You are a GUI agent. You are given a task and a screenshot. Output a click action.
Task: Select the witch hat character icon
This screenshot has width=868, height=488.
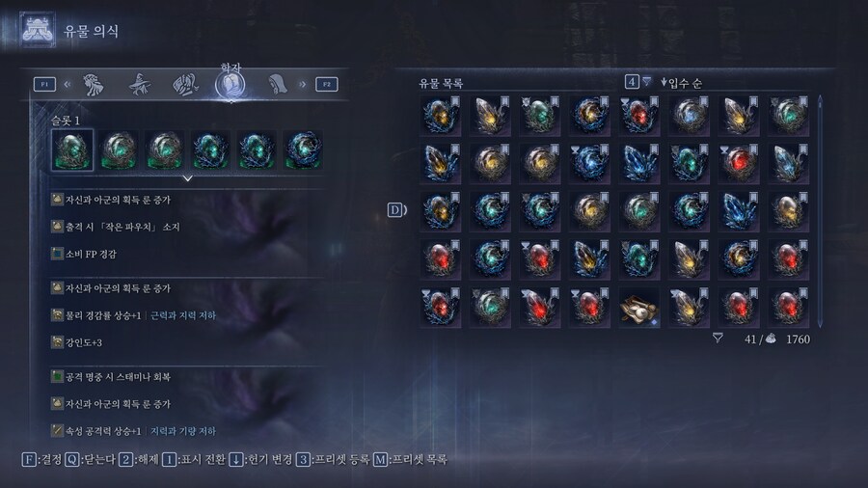[140, 85]
